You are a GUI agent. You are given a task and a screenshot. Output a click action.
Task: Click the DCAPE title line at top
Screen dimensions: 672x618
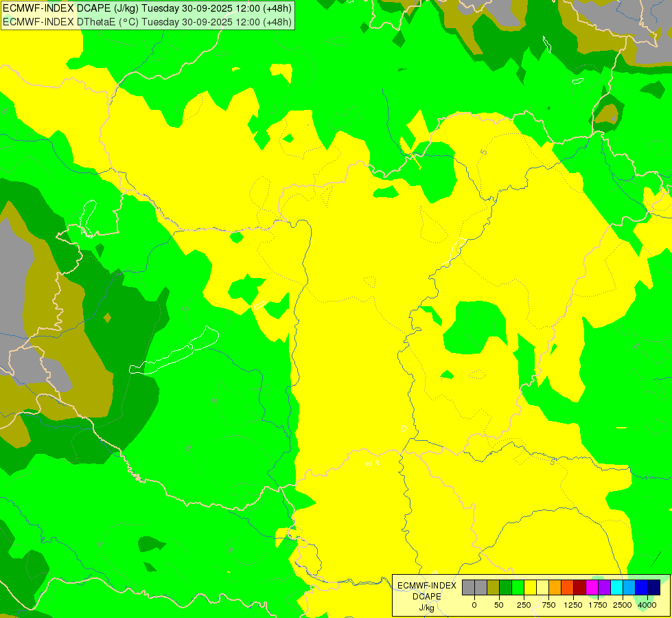point(147,8)
